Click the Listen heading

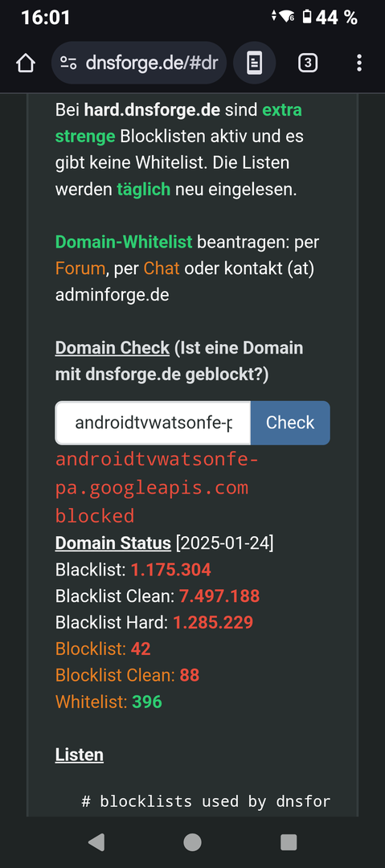(x=80, y=755)
